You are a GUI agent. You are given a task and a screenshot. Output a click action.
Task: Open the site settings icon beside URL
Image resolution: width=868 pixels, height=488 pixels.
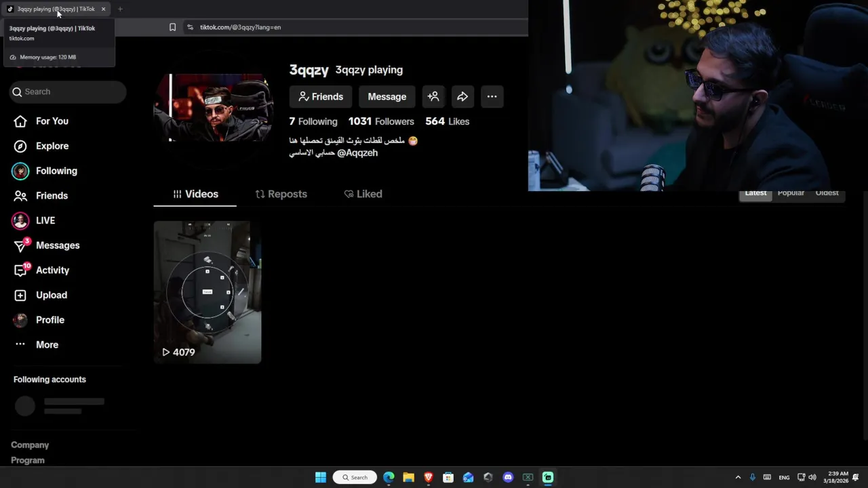pyautogui.click(x=191, y=27)
